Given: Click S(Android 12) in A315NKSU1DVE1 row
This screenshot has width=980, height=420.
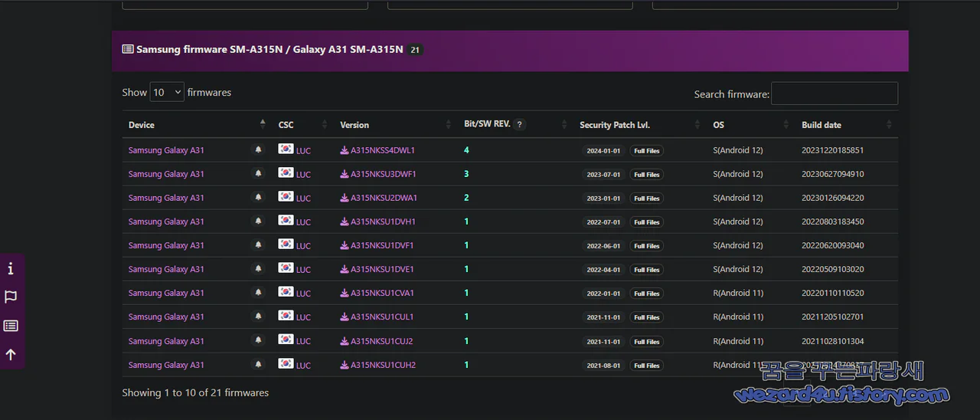Looking at the screenshot, I should (738, 269).
